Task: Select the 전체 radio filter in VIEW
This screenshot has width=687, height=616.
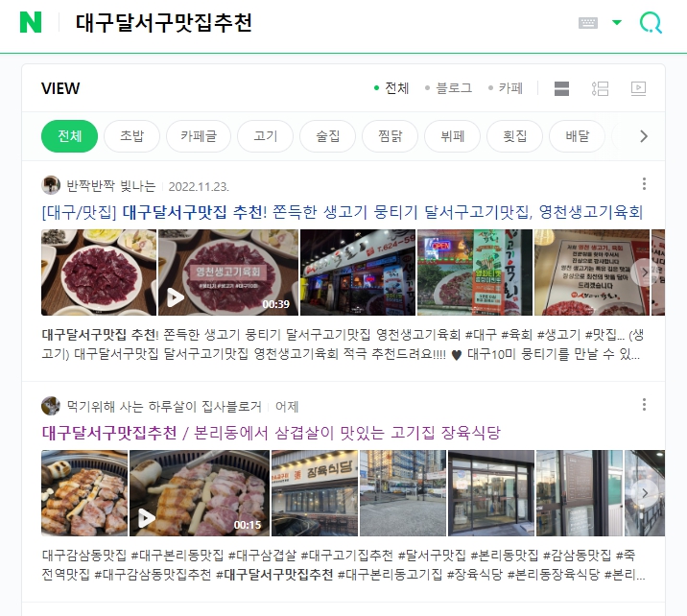Action: (x=391, y=88)
